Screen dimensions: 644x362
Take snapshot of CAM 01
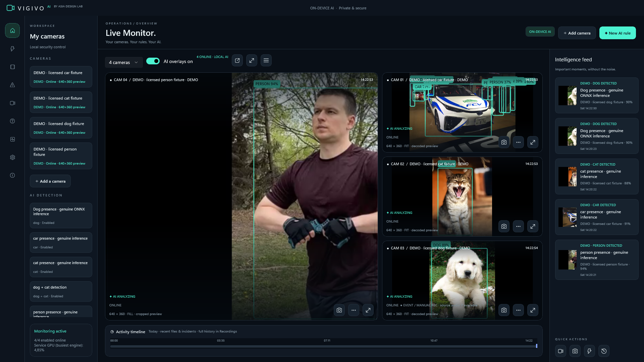point(504,142)
